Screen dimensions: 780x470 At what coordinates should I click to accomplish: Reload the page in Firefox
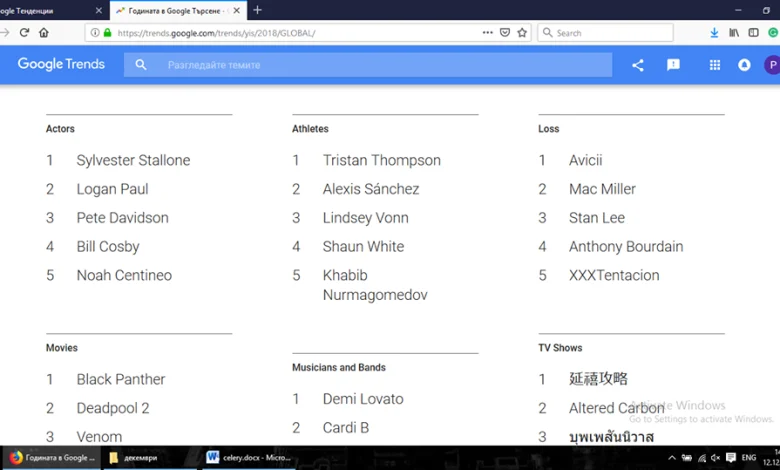pos(24,33)
